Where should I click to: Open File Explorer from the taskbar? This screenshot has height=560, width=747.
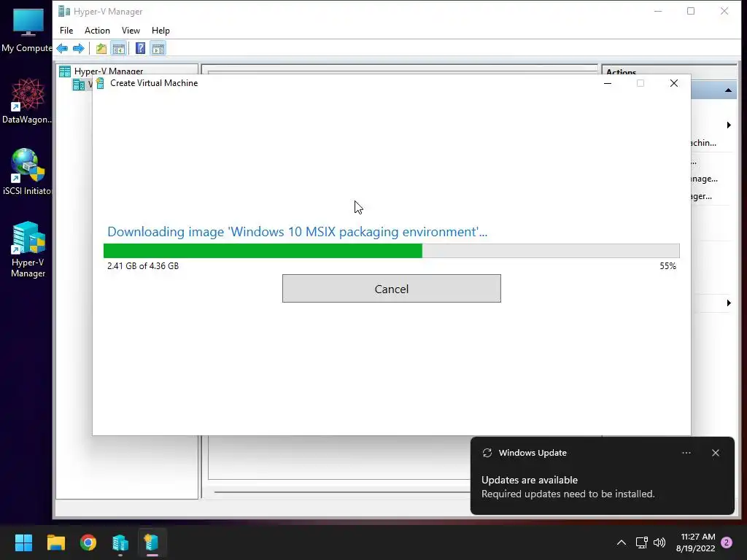[55, 542]
